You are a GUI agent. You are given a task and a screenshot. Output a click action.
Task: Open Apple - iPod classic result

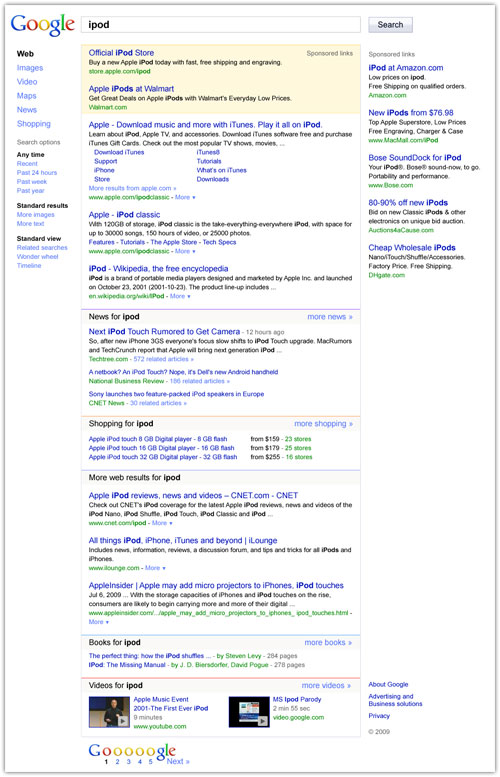[124, 215]
